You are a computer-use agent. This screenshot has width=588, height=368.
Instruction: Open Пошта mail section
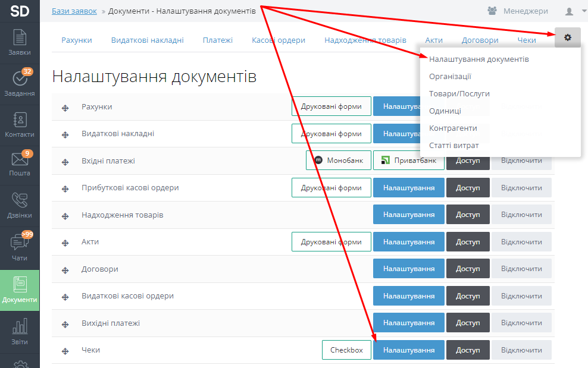pos(20,164)
